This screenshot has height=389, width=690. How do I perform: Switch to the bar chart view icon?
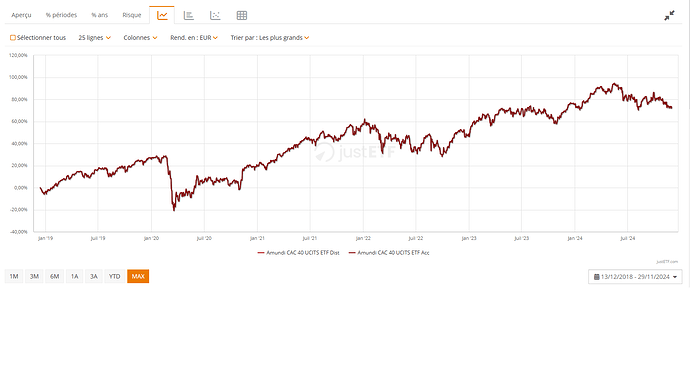(x=189, y=15)
